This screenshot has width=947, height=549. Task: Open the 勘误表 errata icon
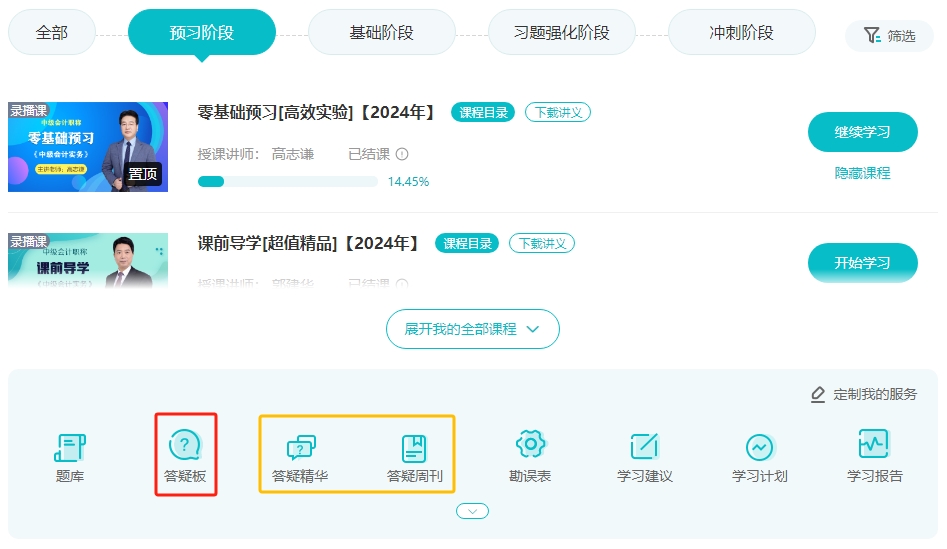pos(530,445)
